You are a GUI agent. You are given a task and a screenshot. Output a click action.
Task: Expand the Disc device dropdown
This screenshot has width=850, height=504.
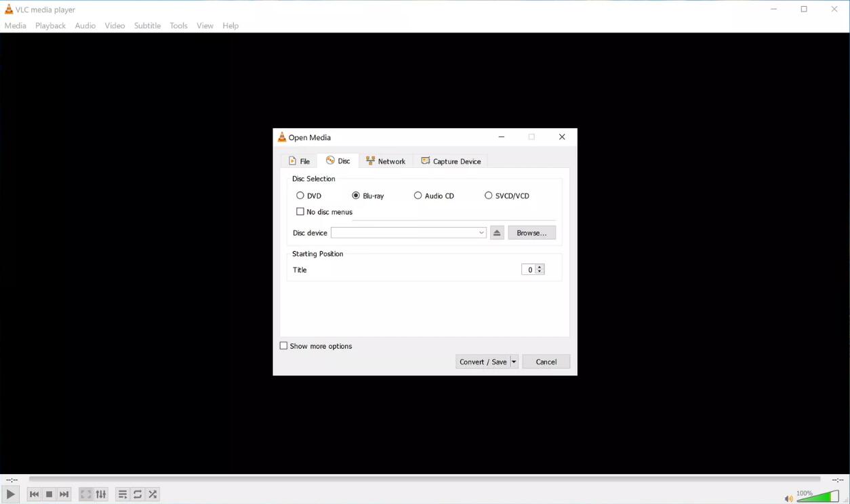pyautogui.click(x=481, y=233)
